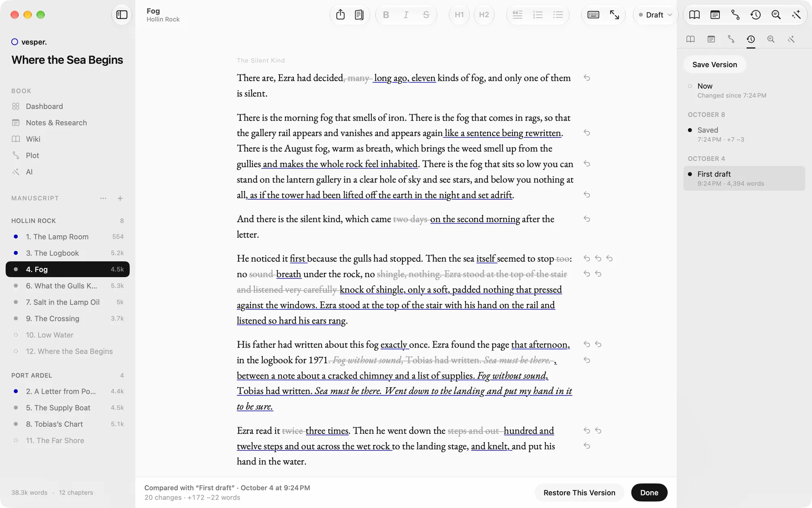Toggle the sidebar panel button
The width and height of the screenshot is (812, 508).
pos(122,15)
